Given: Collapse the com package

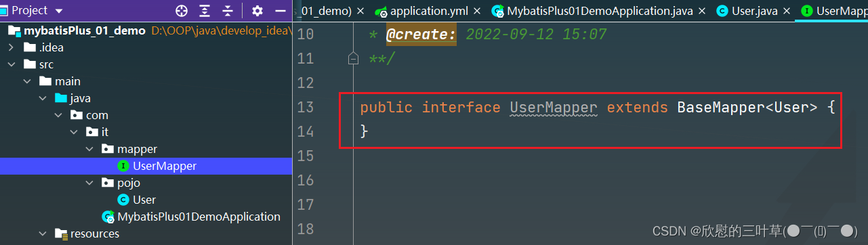Looking at the screenshot, I should pyautogui.click(x=59, y=115).
